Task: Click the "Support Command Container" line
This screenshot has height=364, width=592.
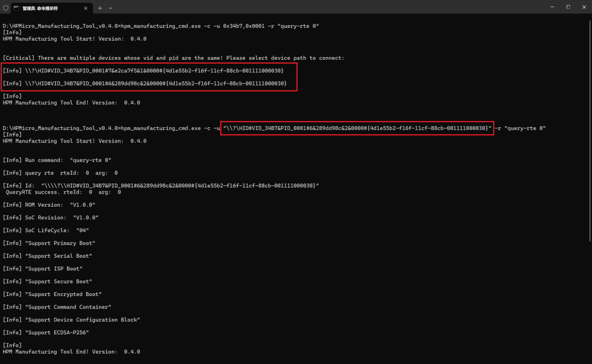Action: click(x=57, y=307)
